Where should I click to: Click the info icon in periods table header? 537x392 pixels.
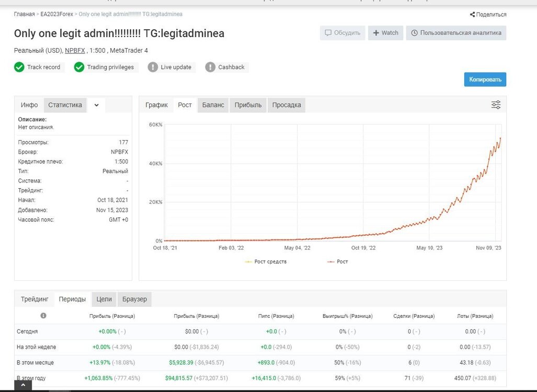point(43,316)
